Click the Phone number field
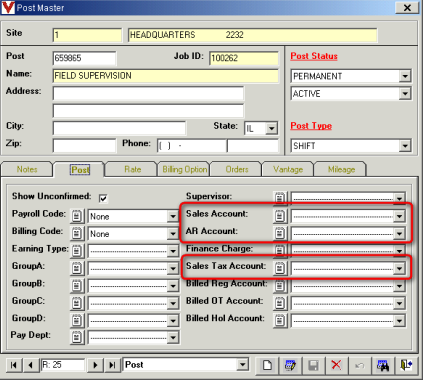The image size is (423, 380). [192, 146]
